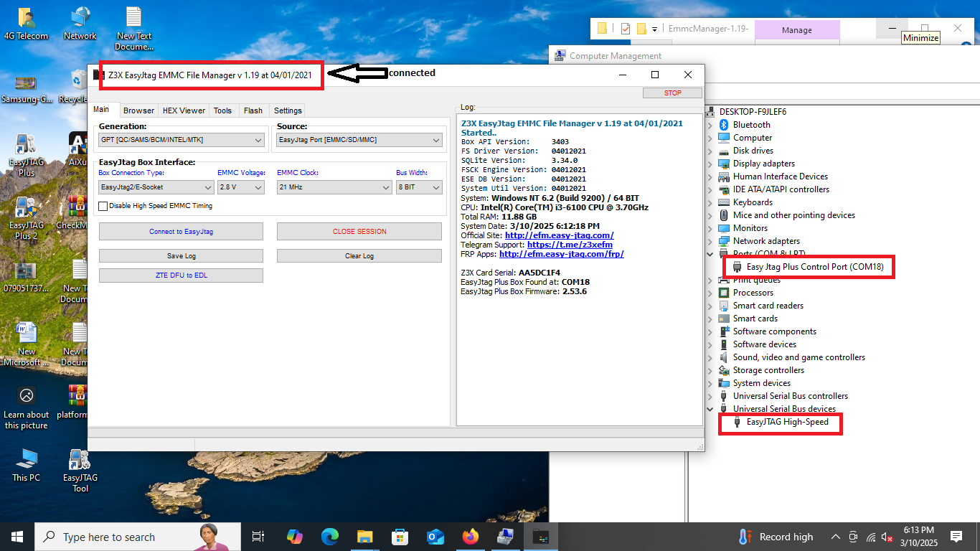Select Easy Jtag Plus Control Port (COM18)
This screenshot has width=980, height=551.
[816, 267]
